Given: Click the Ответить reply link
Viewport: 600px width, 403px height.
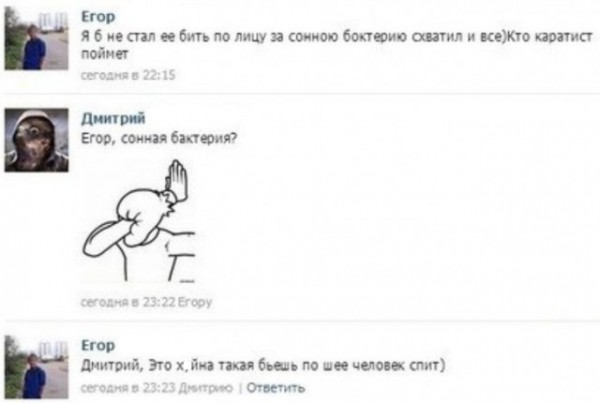Looking at the screenshot, I should click(x=276, y=388).
